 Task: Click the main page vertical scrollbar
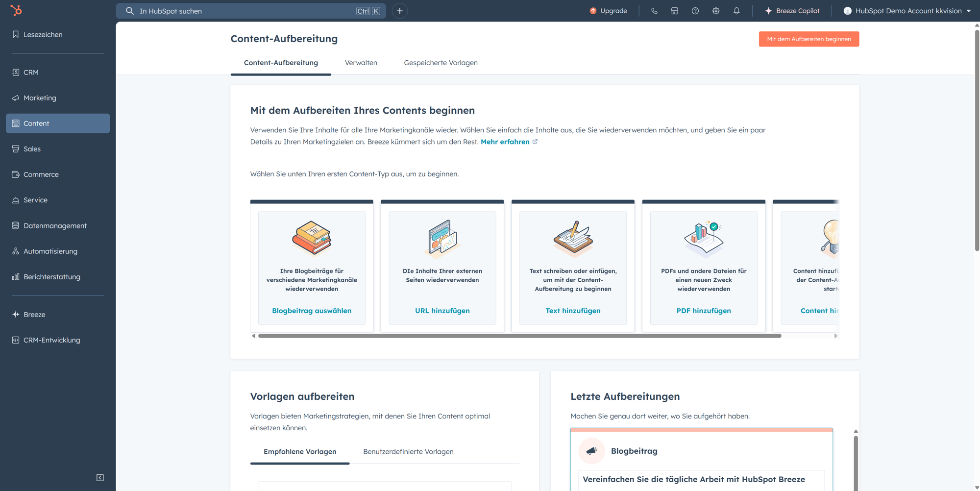(977, 141)
